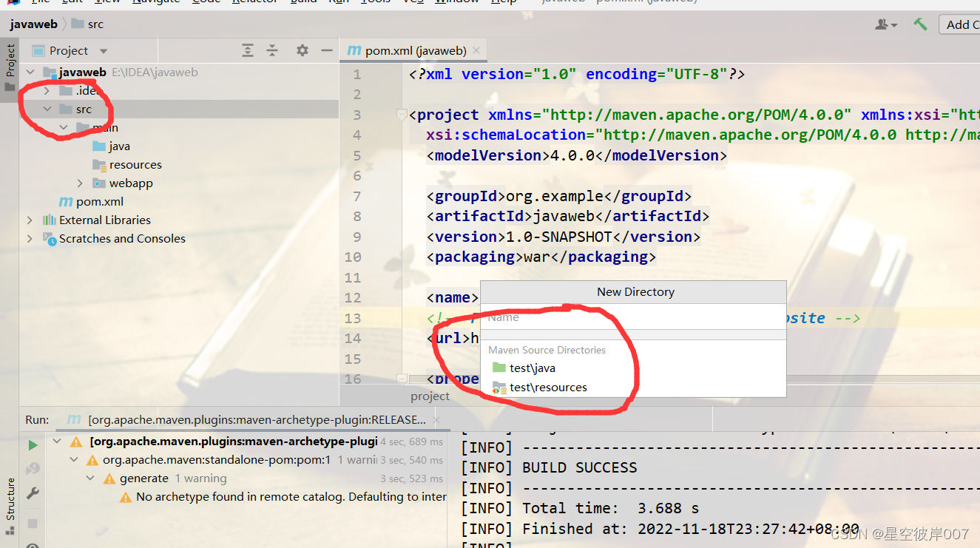
Task: Collapse the generate warning node
Action: (90, 478)
